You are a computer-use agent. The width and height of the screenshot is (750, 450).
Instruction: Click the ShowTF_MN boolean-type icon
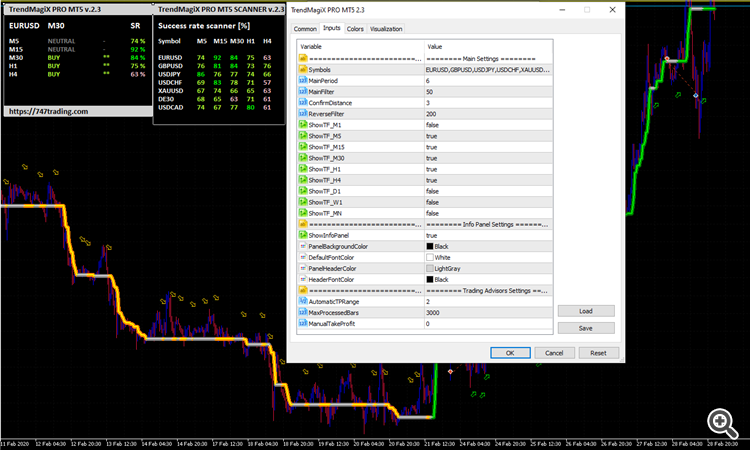tap(303, 212)
